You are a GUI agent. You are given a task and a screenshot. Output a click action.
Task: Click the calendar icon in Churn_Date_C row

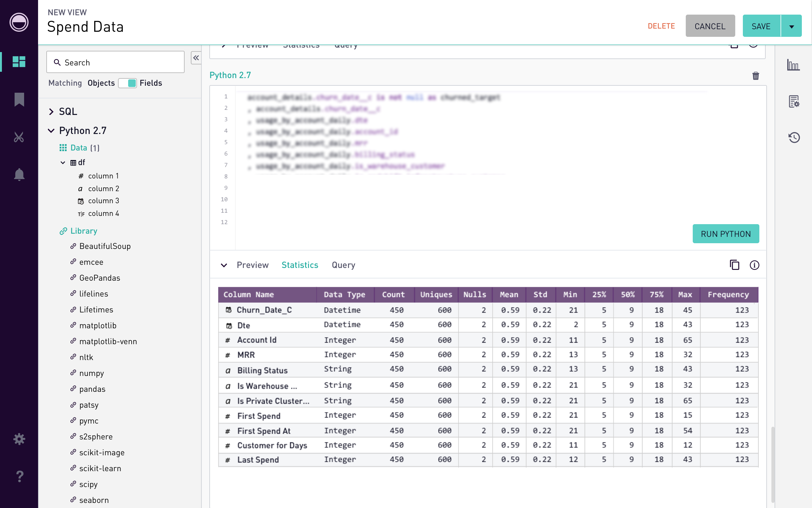click(x=228, y=310)
